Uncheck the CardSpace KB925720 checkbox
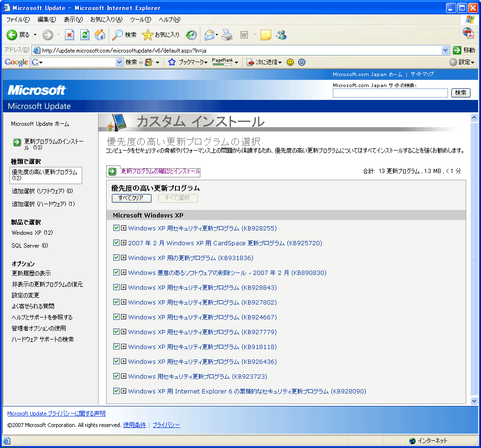This screenshot has height=448, width=481. 116,242
